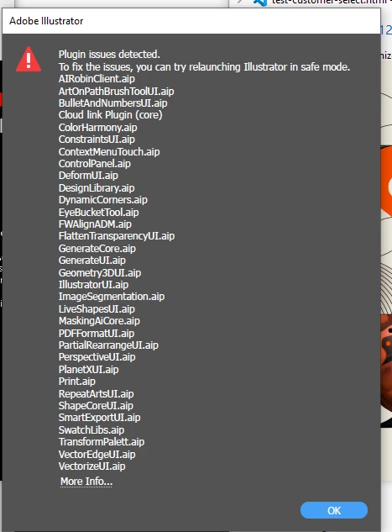Click the SwatchLibs.aip entry
Screen dimensions: 392x532
pyautogui.click(x=91, y=429)
